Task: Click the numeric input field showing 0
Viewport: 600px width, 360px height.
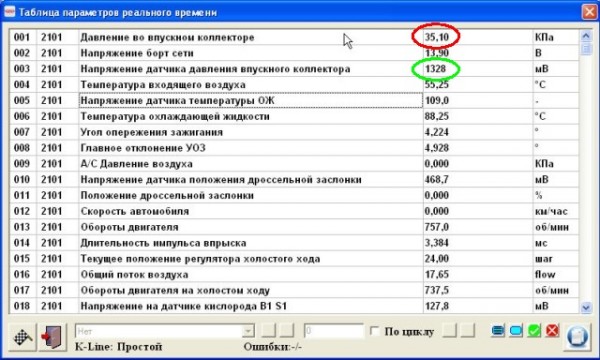Action: coord(334,331)
